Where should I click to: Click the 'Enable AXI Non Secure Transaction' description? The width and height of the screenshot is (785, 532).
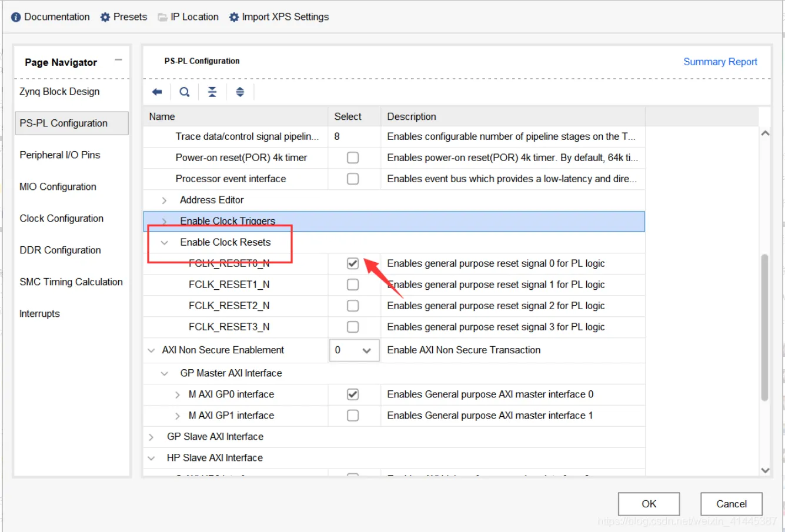click(x=463, y=350)
